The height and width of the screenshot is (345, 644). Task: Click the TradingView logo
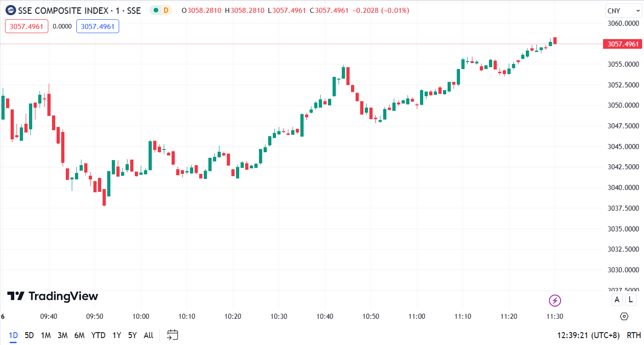(52, 296)
